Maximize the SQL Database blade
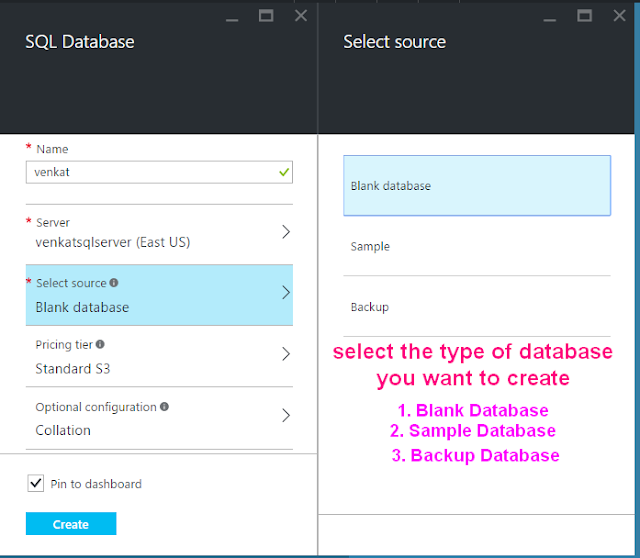The width and height of the screenshot is (640, 558). tap(266, 15)
